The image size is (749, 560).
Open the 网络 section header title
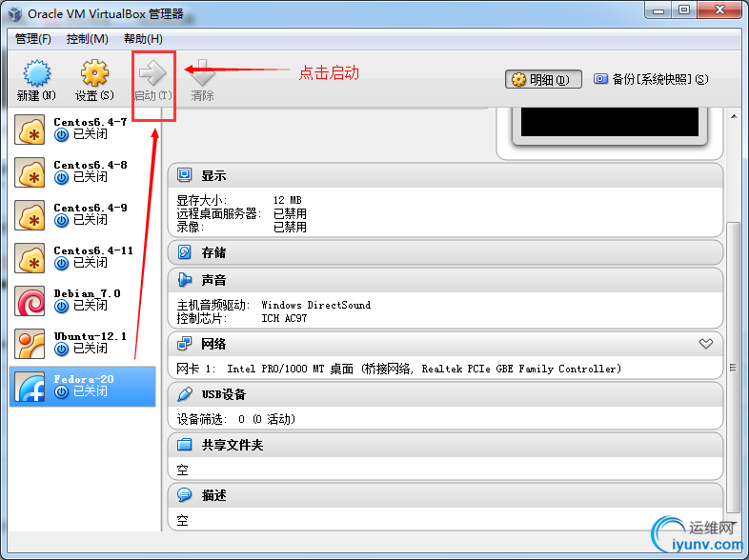coord(213,344)
